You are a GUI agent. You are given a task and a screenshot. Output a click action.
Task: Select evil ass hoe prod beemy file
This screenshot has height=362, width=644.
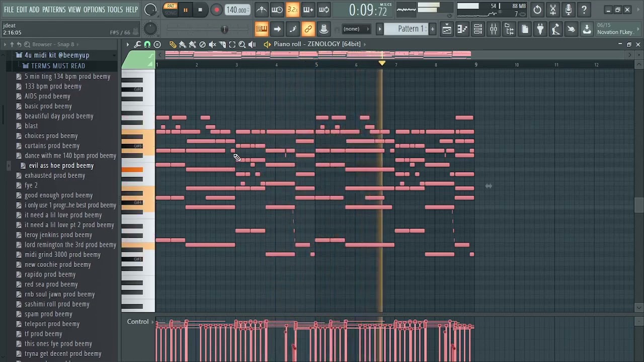point(61,165)
